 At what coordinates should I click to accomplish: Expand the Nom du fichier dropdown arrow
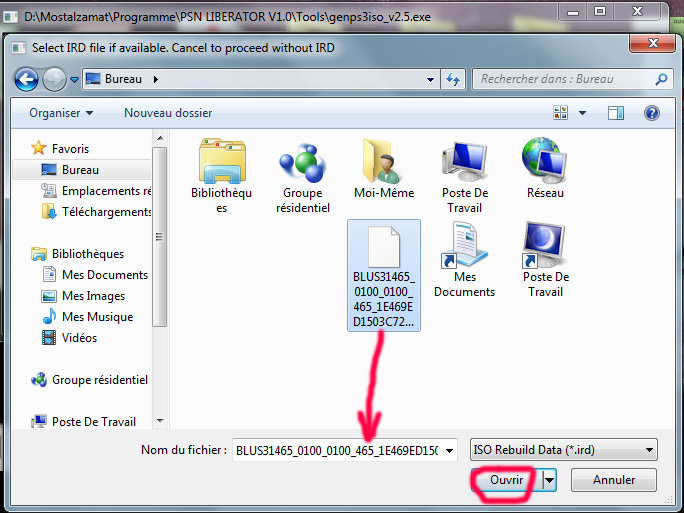point(448,450)
